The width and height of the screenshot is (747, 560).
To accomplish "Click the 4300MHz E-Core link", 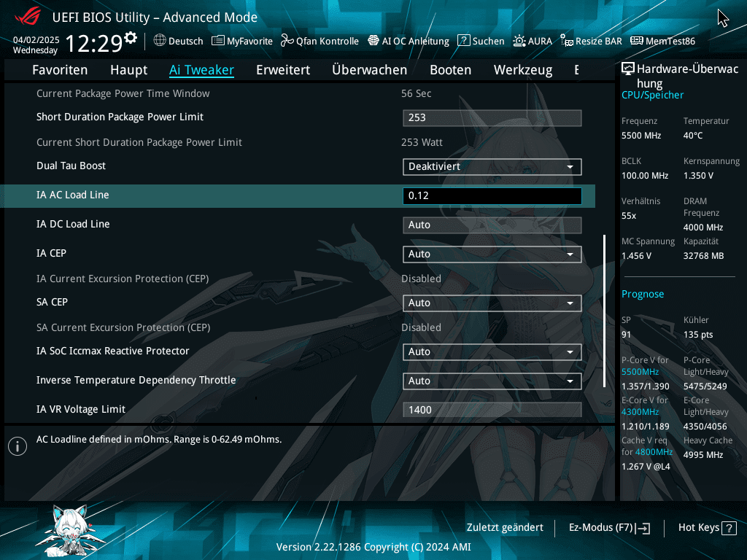I will (640, 412).
